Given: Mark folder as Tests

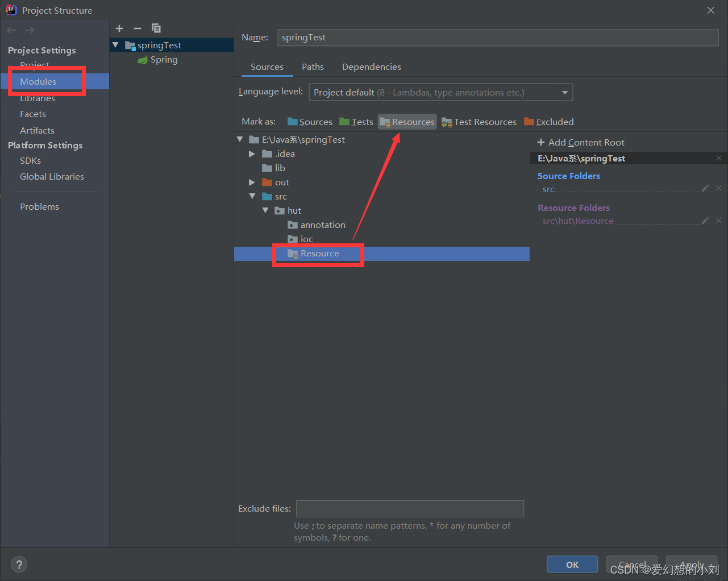Looking at the screenshot, I should point(356,122).
